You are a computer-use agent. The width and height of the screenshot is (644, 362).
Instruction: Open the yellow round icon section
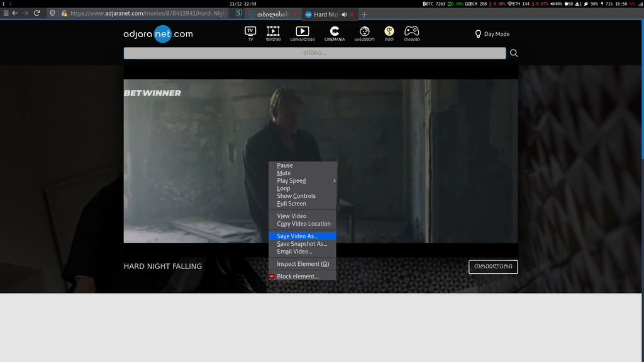[x=389, y=34]
